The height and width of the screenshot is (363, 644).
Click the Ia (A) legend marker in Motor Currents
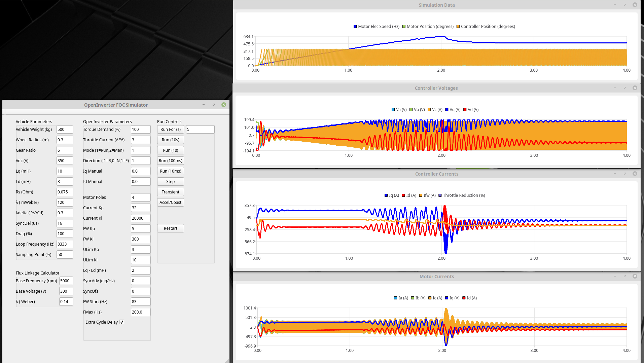pyautogui.click(x=396, y=298)
